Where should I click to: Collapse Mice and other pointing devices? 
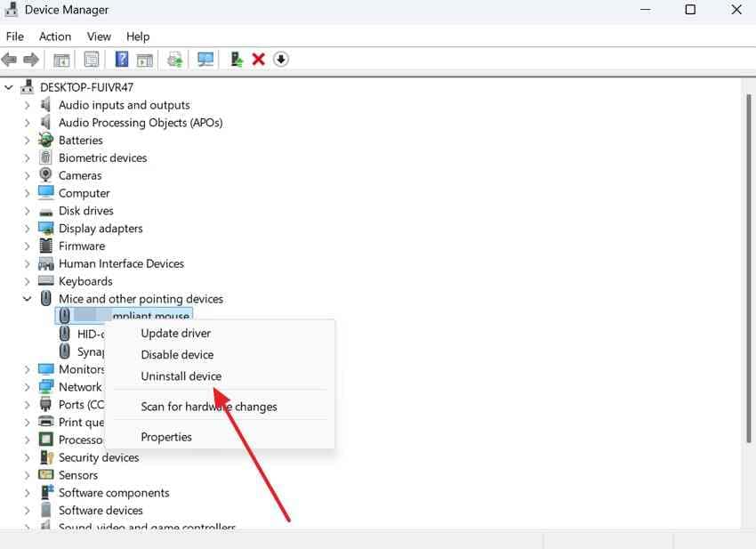pyautogui.click(x=27, y=299)
